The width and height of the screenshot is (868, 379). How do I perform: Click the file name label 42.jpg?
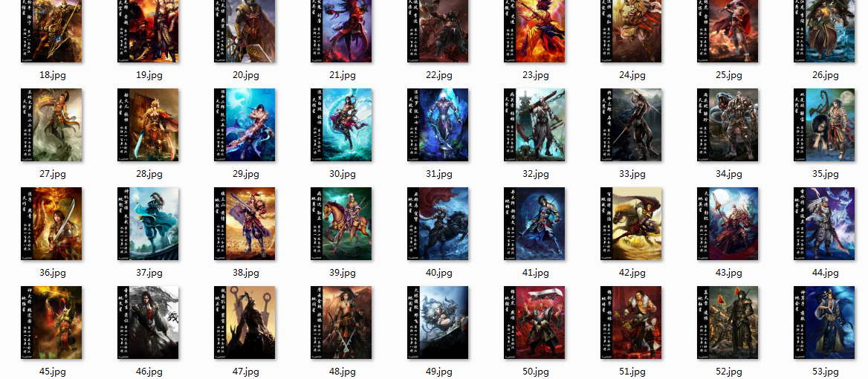point(632,273)
